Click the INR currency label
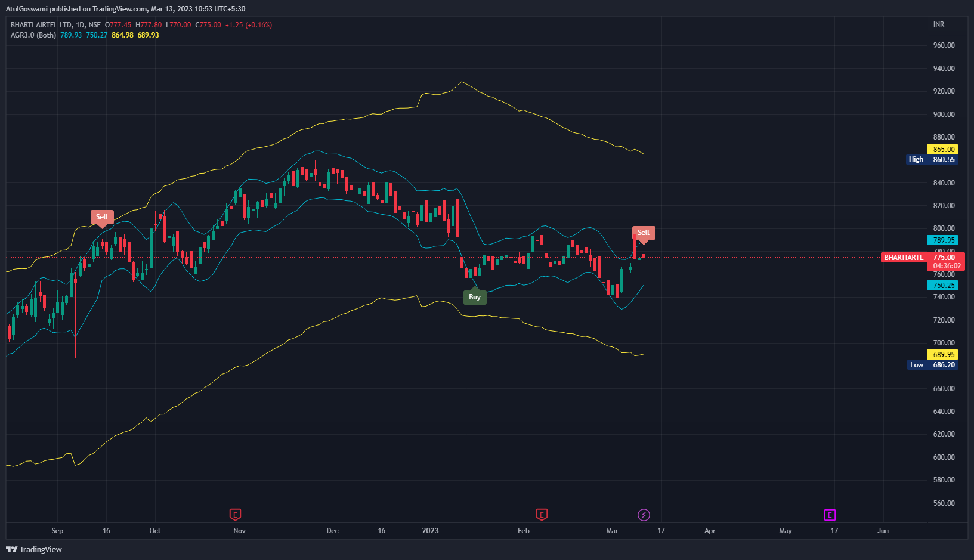974x560 pixels. [x=939, y=24]
